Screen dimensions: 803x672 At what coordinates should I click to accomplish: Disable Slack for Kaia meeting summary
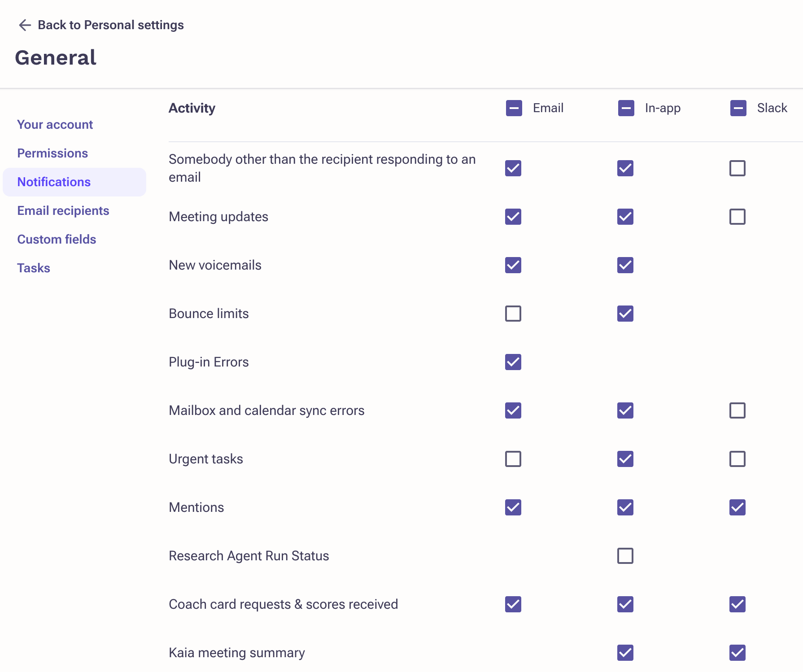[x=737, y=653]
